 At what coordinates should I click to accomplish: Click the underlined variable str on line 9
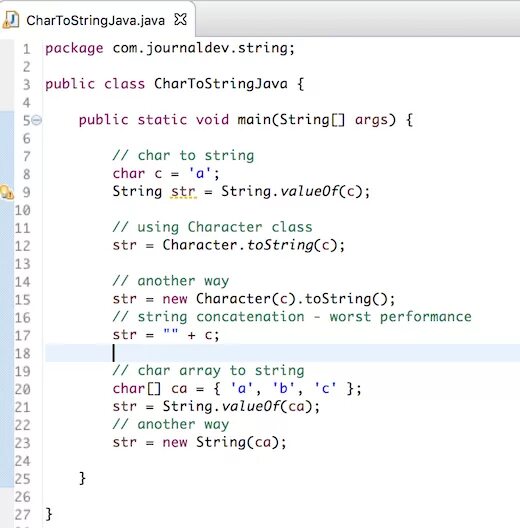click(183, 191)
